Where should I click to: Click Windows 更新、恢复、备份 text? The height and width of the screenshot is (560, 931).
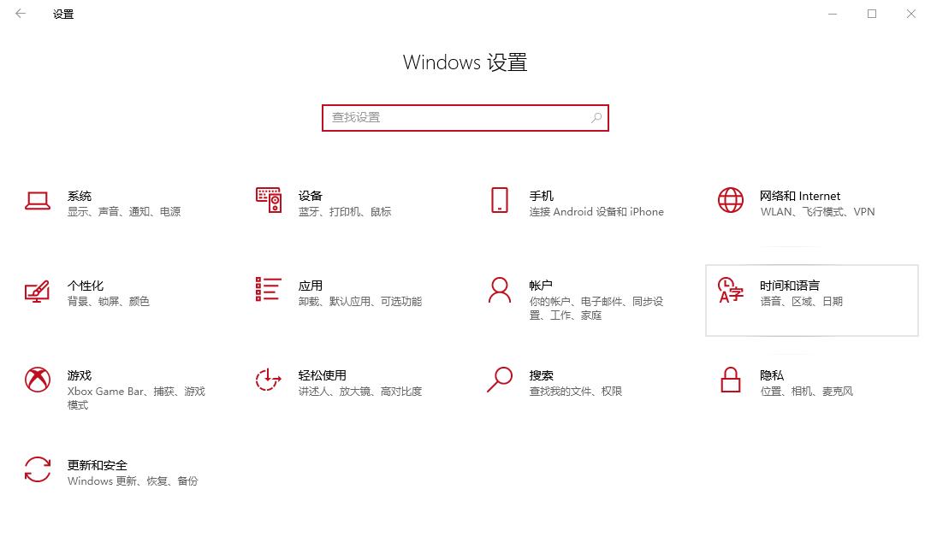(133, 480)
